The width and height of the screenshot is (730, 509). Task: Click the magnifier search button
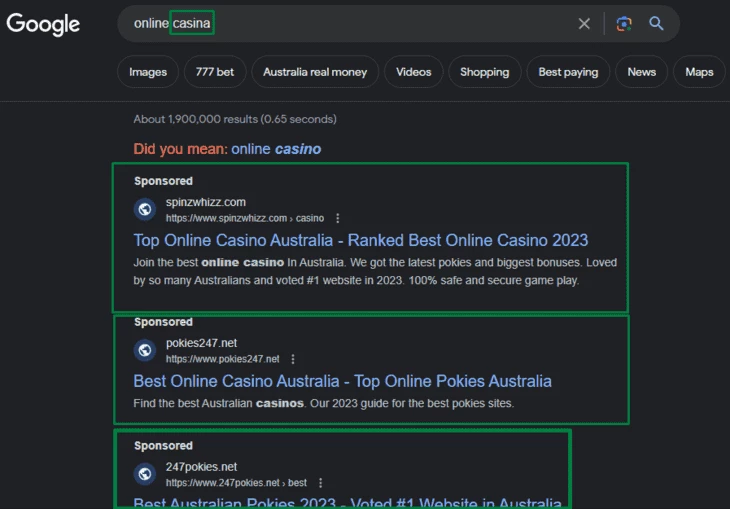pos(656,23)
